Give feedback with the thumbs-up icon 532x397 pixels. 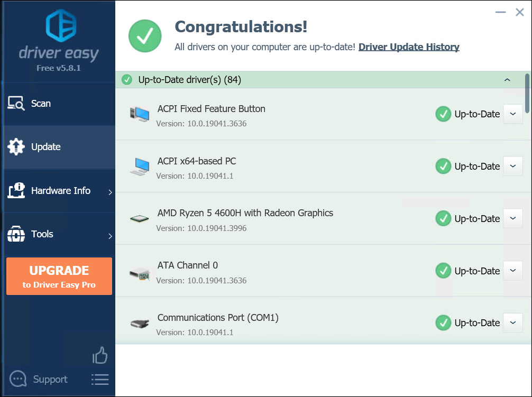(100, 356)
